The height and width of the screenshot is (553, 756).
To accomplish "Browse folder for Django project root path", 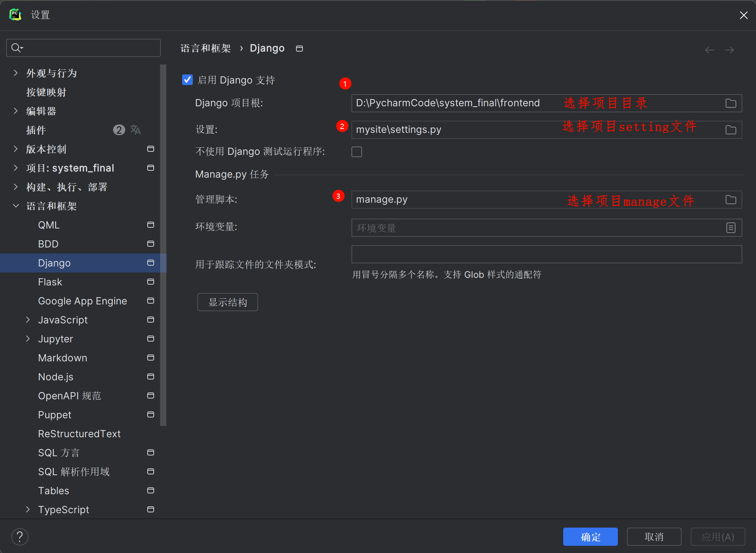I will tap(731, 103).
